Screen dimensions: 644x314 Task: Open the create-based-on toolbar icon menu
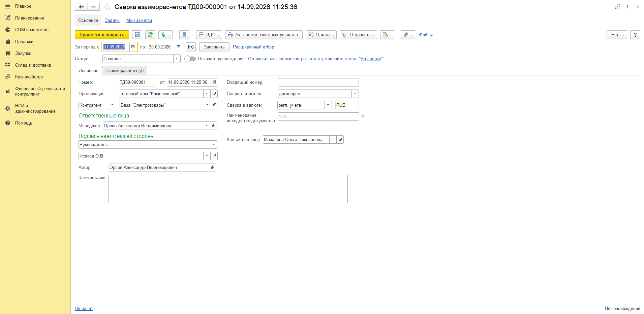click(x=165, y=35)
